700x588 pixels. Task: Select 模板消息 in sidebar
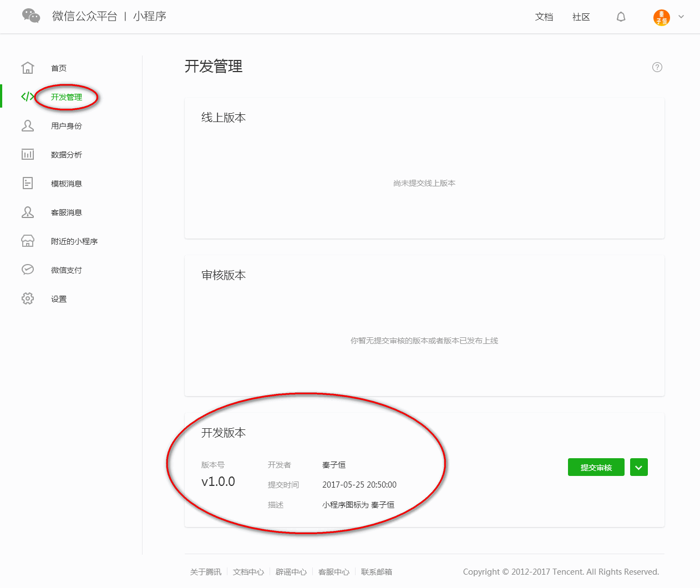[x=67, y=184]
